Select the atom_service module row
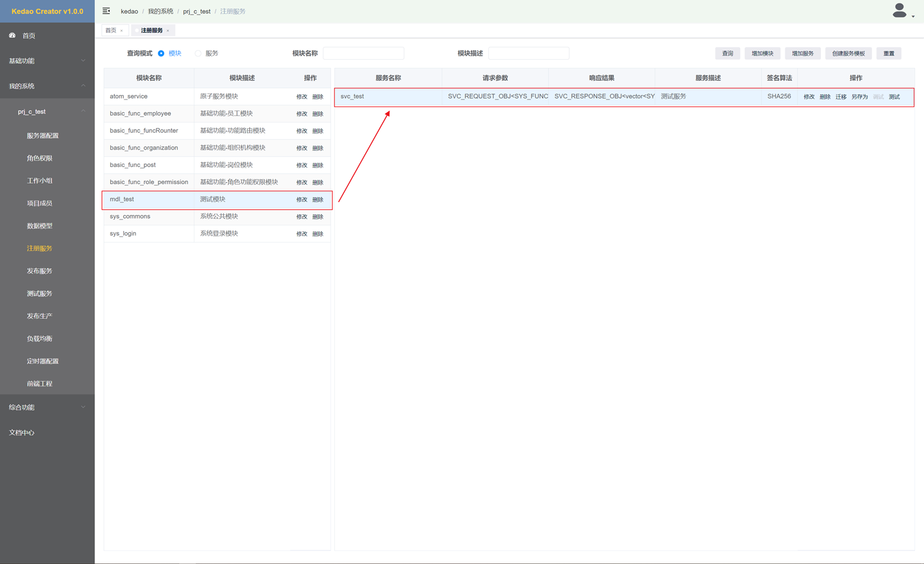The height and width of the screenshot is (564, 924). pyautogui.click(x=217, y=96)
